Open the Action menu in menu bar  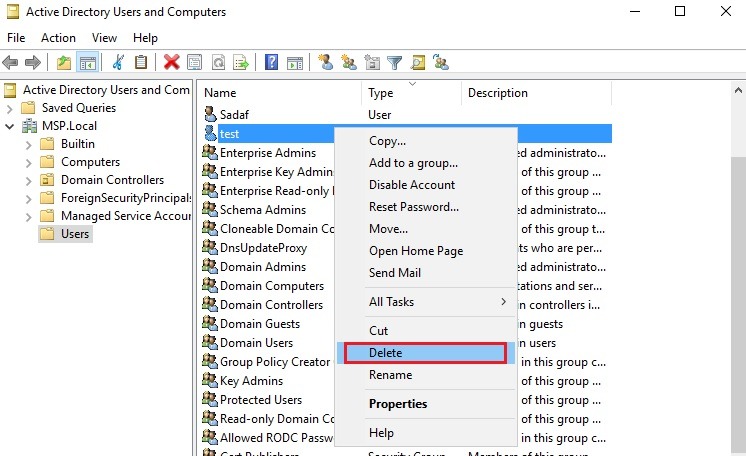tap(58, 38)
